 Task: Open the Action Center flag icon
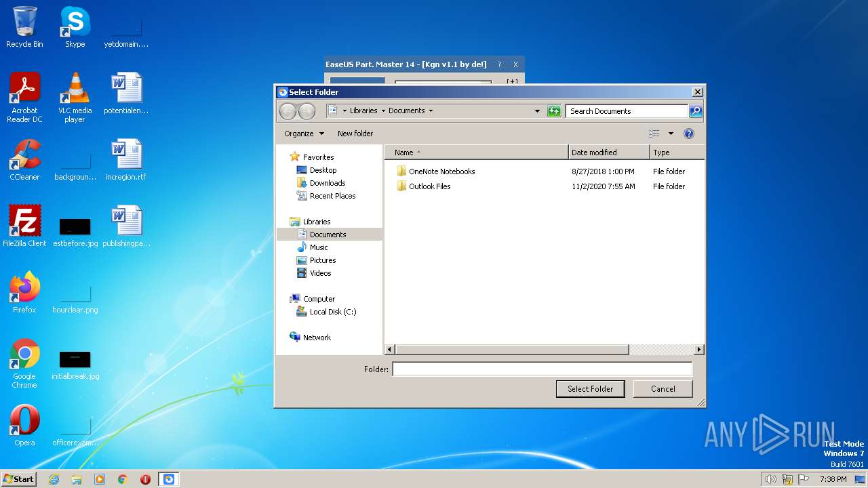click(804, 479)
